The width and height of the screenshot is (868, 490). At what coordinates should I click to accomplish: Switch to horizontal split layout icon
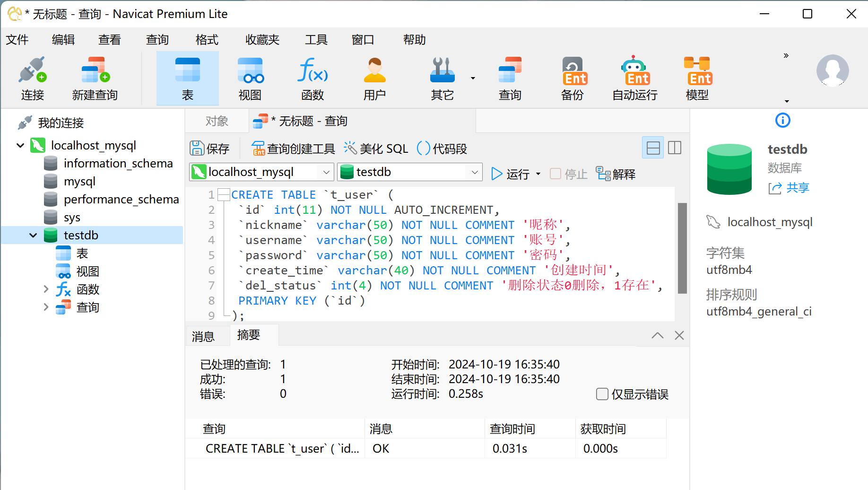point(653,148)
